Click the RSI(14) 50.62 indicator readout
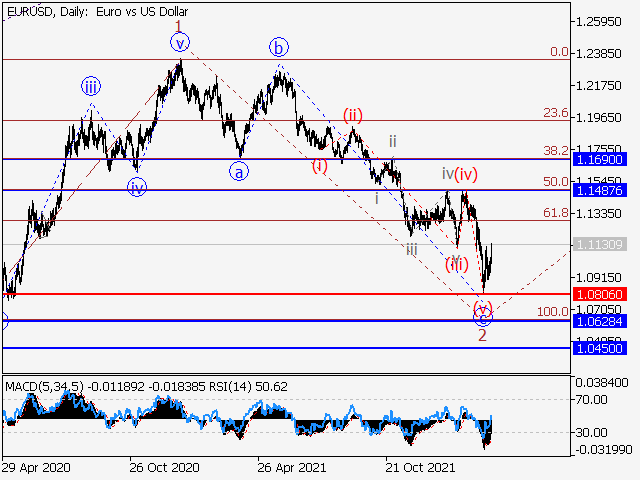640x480 pixels. (248, 386)
